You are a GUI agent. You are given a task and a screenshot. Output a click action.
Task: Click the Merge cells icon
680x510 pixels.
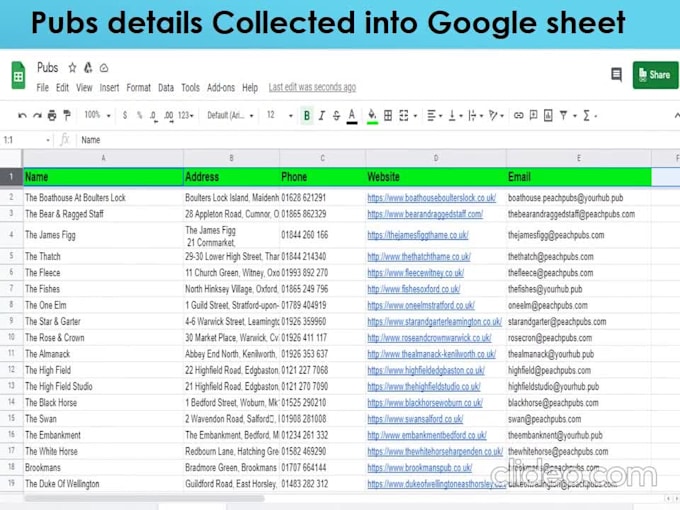click(x=404, y=115)
